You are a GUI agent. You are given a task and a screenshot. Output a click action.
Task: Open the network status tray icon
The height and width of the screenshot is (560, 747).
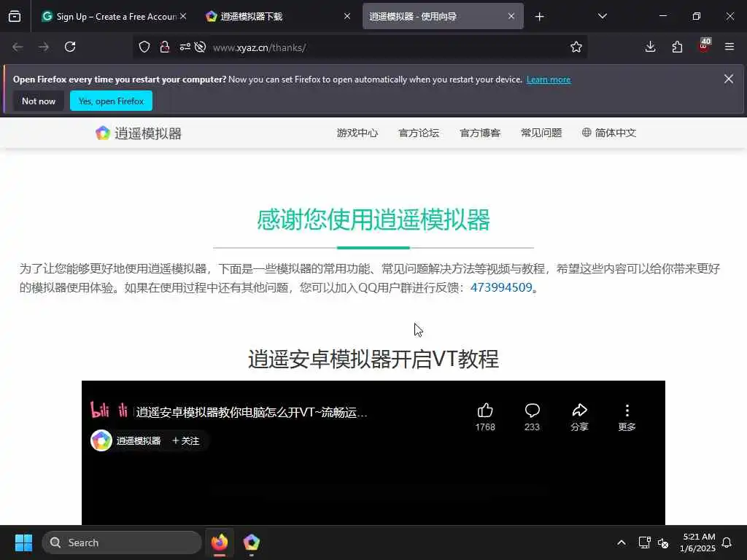(x=645, y=542)
